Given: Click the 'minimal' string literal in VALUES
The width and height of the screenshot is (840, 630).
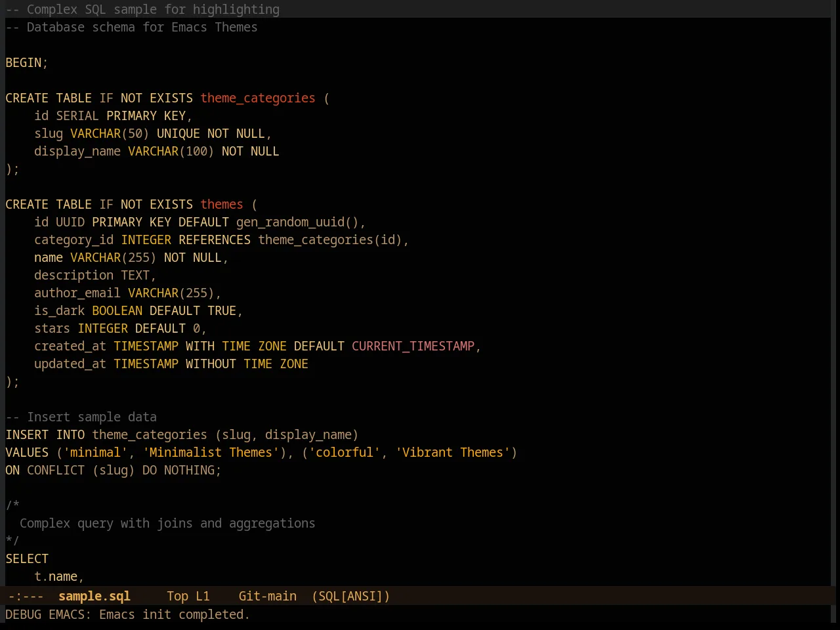Looking at the screenshot, I should pyautogui.click(x=96, y=452).
